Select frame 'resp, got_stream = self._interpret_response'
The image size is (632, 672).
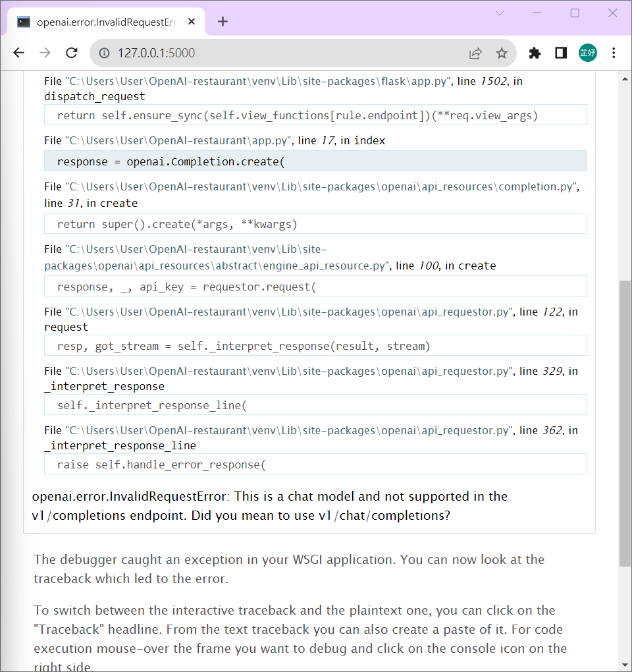point(315,345)
